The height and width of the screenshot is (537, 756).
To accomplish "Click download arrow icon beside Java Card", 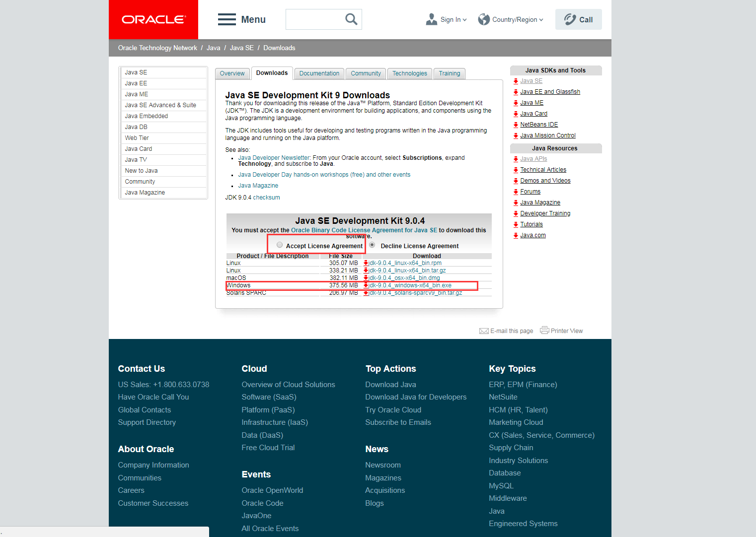I will pyautogui.click(x=516, y=114).
